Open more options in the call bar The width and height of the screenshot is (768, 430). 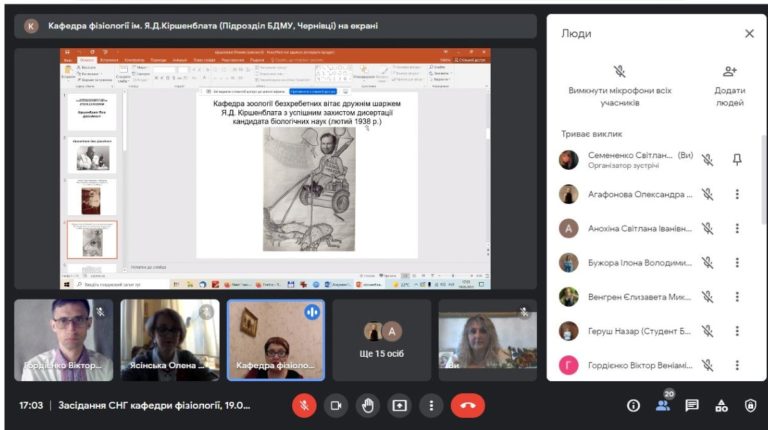tap(431, 405)
